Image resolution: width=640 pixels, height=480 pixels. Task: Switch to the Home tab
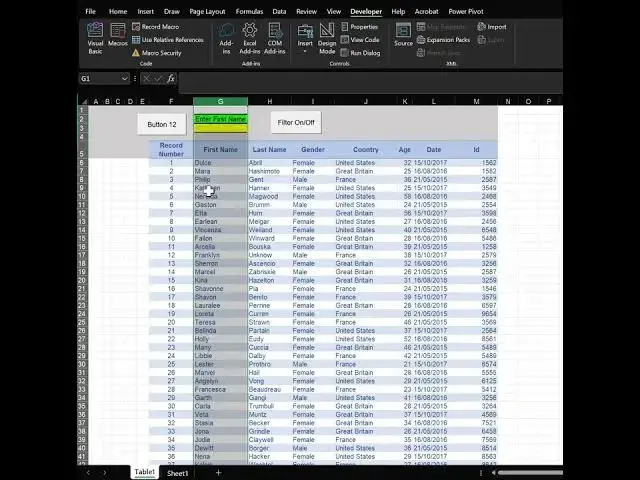coord(118,11)
